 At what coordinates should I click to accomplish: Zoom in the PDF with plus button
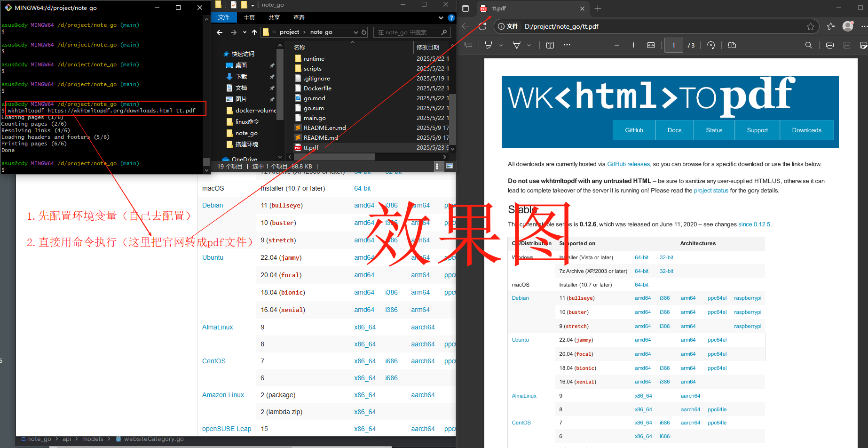(633, 45)
